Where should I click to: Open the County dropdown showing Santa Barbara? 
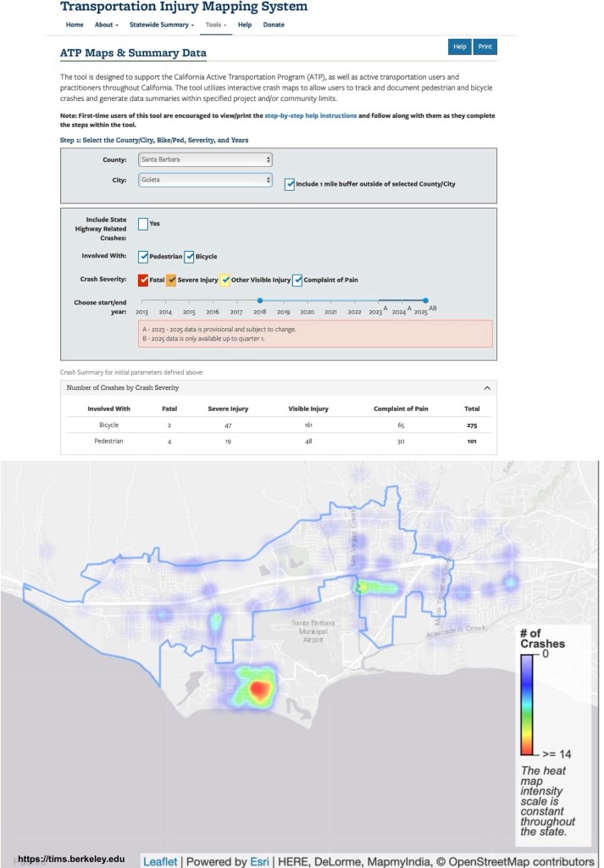pyautogui.click(x=205, y=159)
